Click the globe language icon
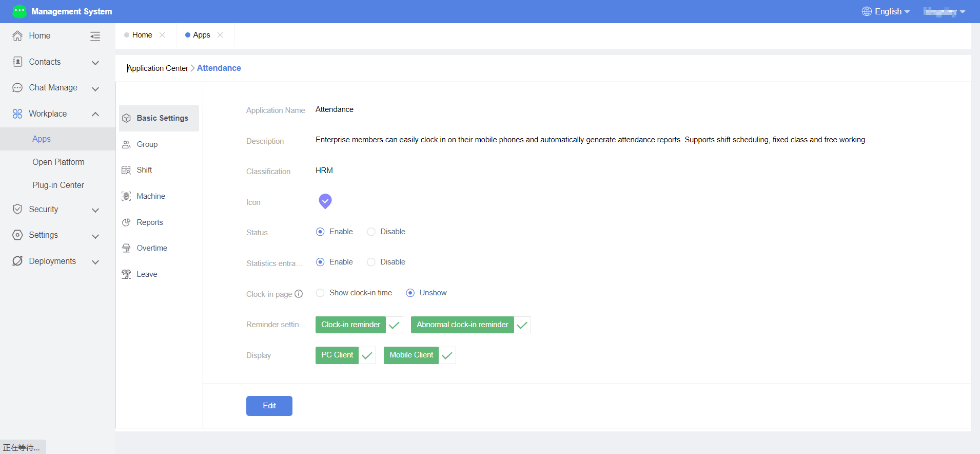The image size is (980, 454). tap(867, 11)
